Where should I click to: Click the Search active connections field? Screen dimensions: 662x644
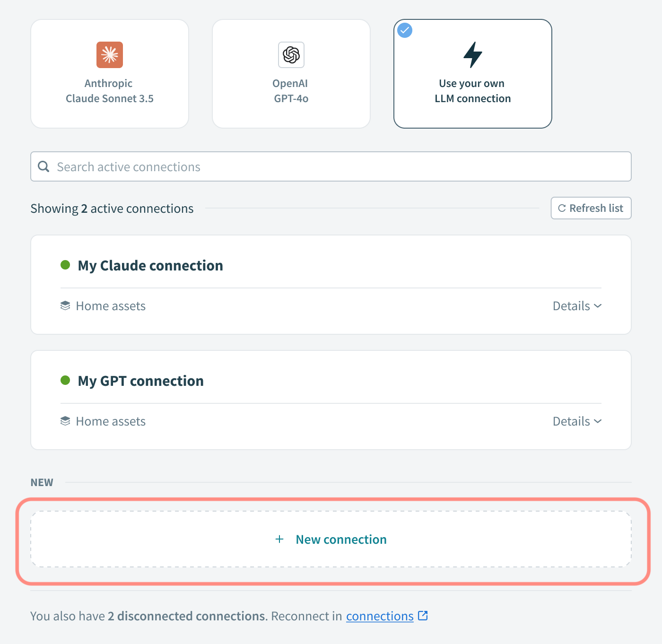click(331, 166)
